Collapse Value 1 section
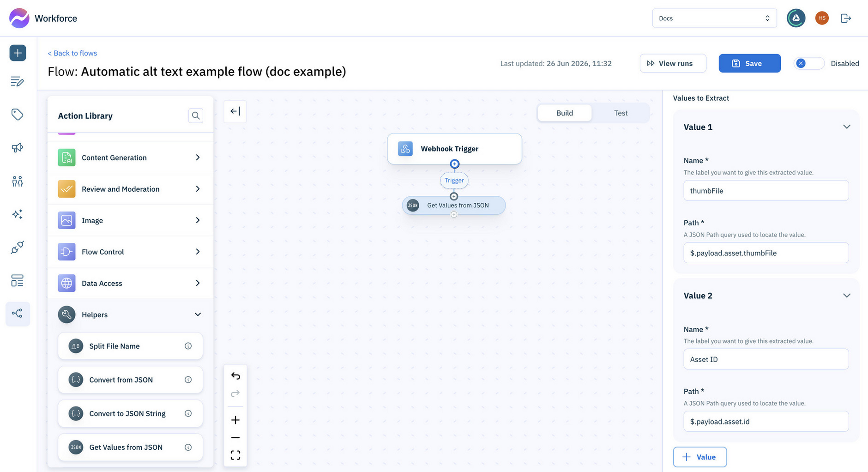This screenshot has height=472, width=868. [x=847, y=127]
